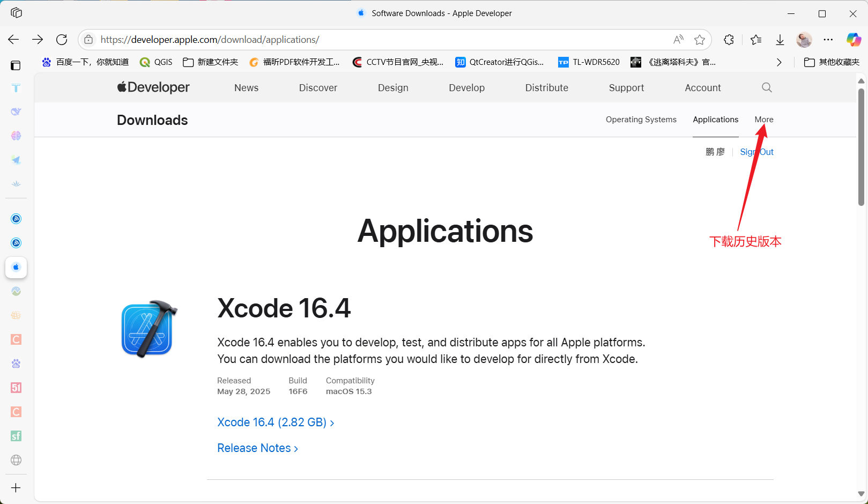Switch to the paper plane icon tab
The height and width of the screenshot is (504, 868).
click(x=16, y=160)
